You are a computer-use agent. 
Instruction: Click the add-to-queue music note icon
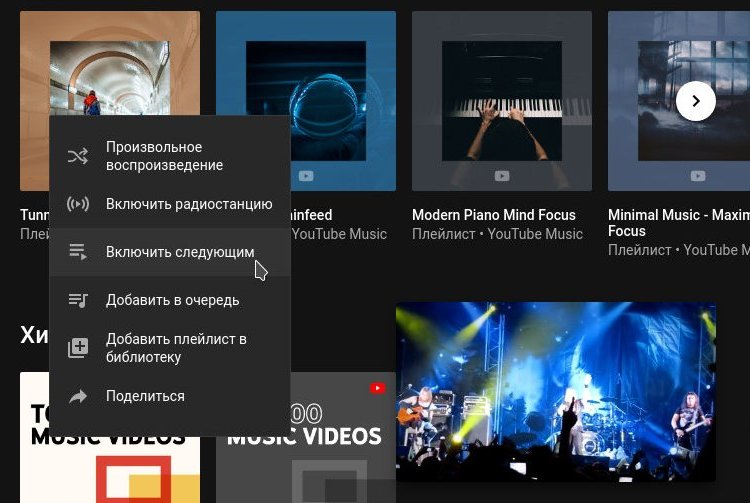coord(77,300)
